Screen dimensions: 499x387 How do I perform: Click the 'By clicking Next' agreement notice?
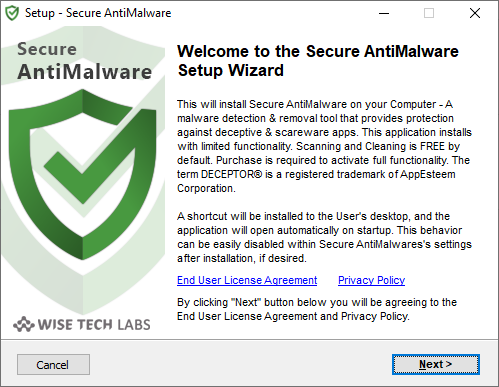317,309
